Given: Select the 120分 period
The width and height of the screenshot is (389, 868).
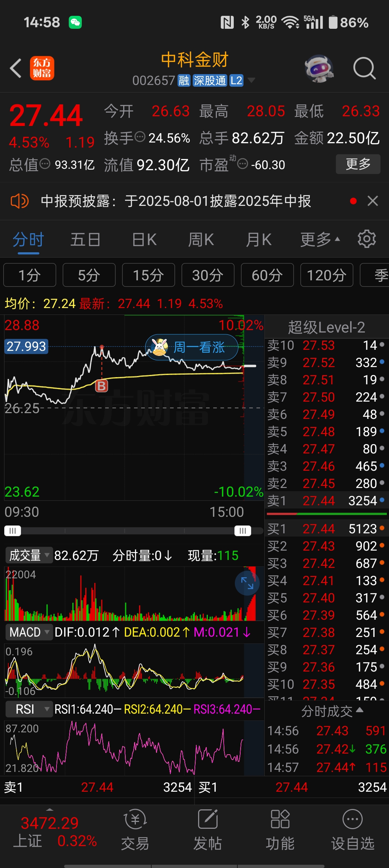Looking at the screenshot, I should pos(327,275).
